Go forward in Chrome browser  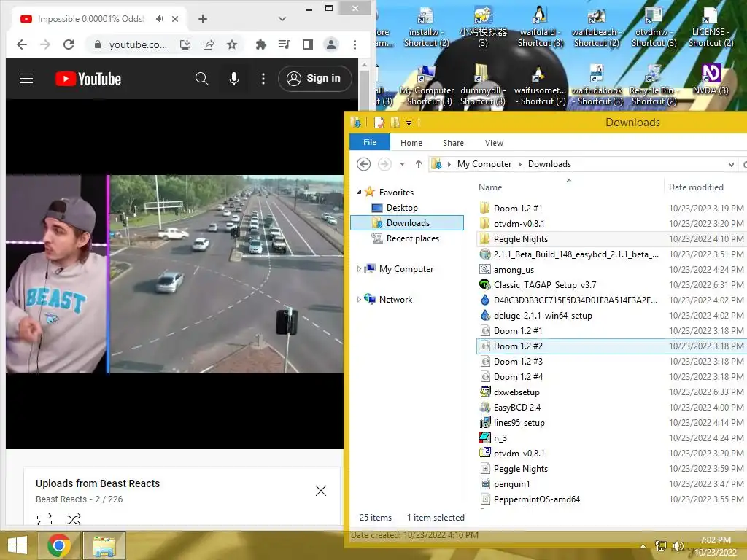tap(45, 44)
